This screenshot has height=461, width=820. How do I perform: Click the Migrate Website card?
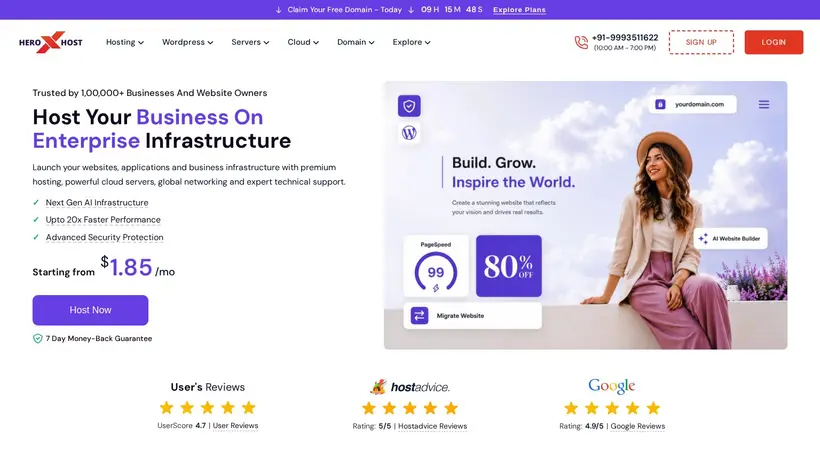[473, 316]
